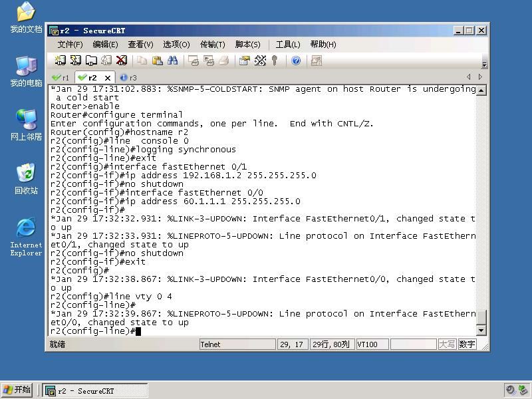Open the 开始 Start button
This screenshot has height=399, width=532.
(17, 390)
